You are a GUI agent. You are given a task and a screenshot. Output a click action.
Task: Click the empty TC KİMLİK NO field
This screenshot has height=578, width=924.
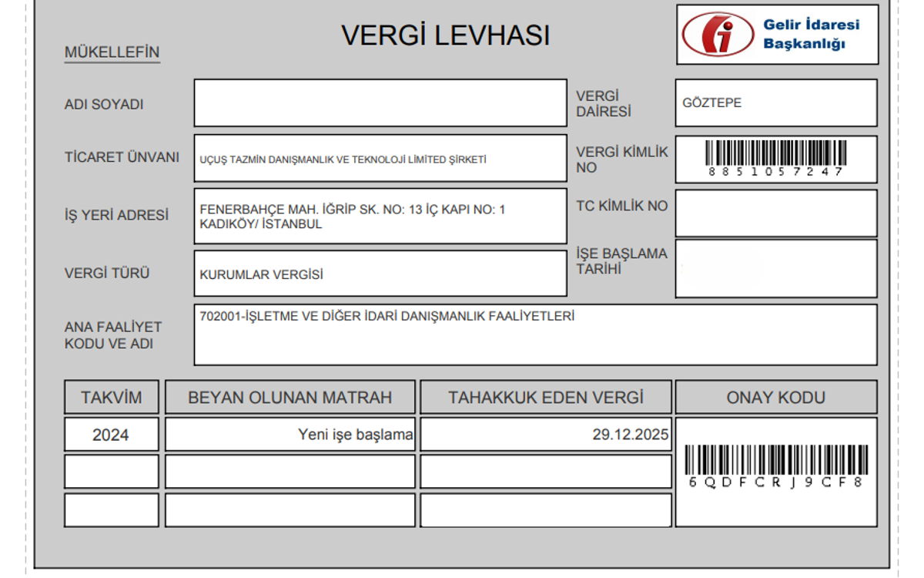coord(776,213)
